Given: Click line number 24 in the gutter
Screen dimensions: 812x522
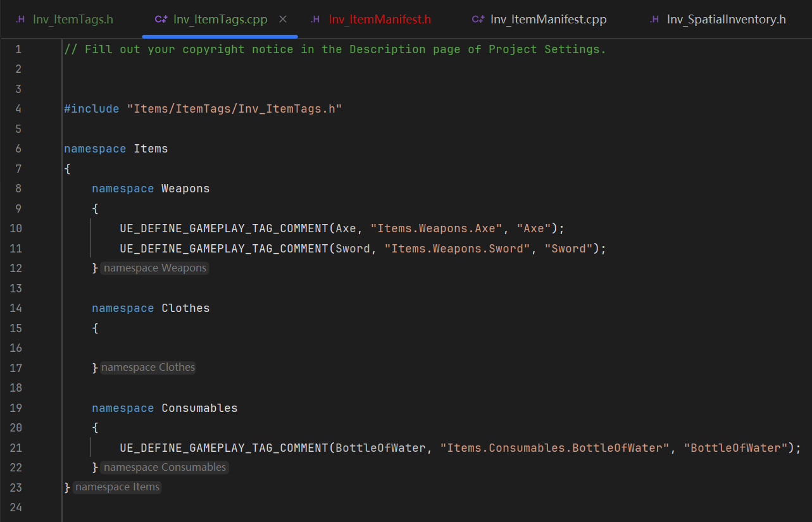Looking at the screenshot, I should click(x=15, y=507).
